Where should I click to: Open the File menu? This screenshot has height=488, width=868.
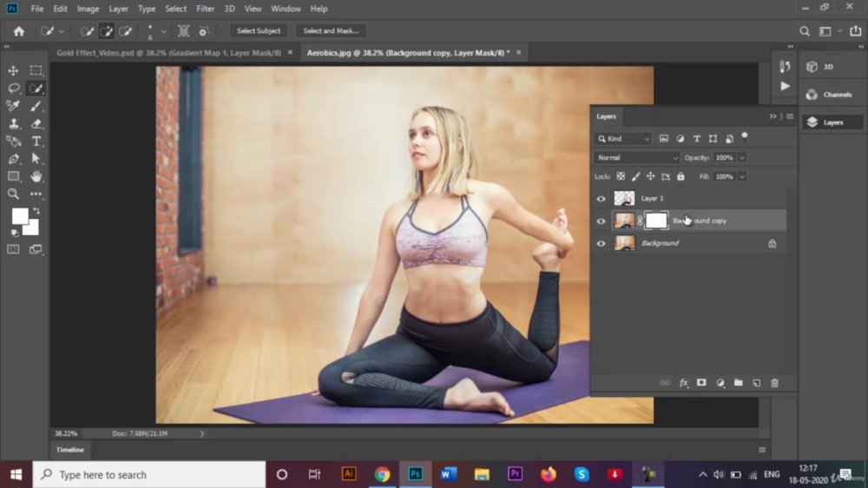[37, 9]
